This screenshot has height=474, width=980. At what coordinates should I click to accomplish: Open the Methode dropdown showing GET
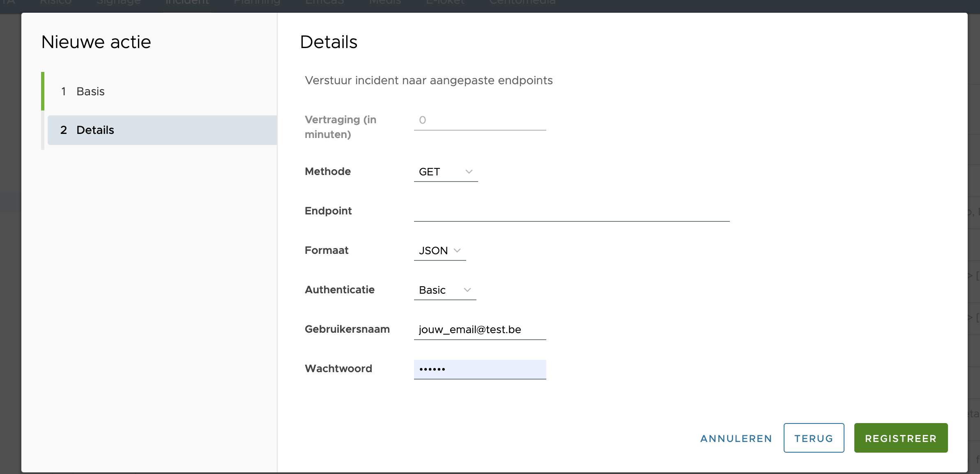(446, 172)
